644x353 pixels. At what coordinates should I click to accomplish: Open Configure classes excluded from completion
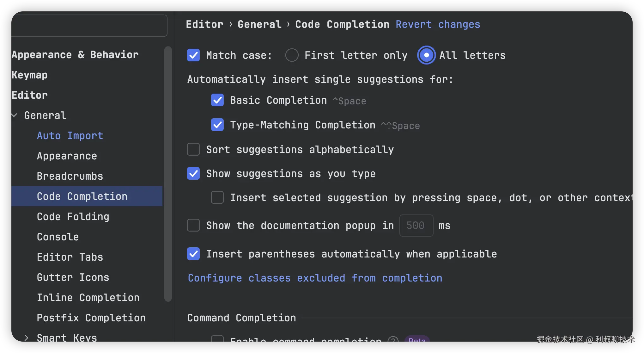pyautogui.click(x=315, y=278)
